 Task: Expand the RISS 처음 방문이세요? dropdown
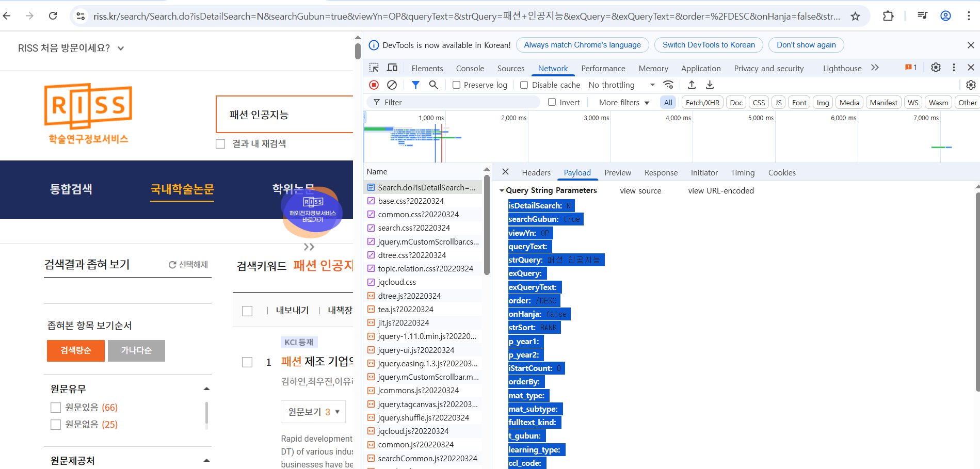click(71, 48)
